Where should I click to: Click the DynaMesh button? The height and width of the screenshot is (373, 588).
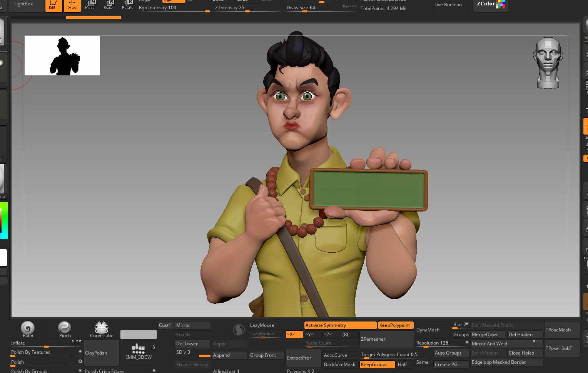coord(433,330)
